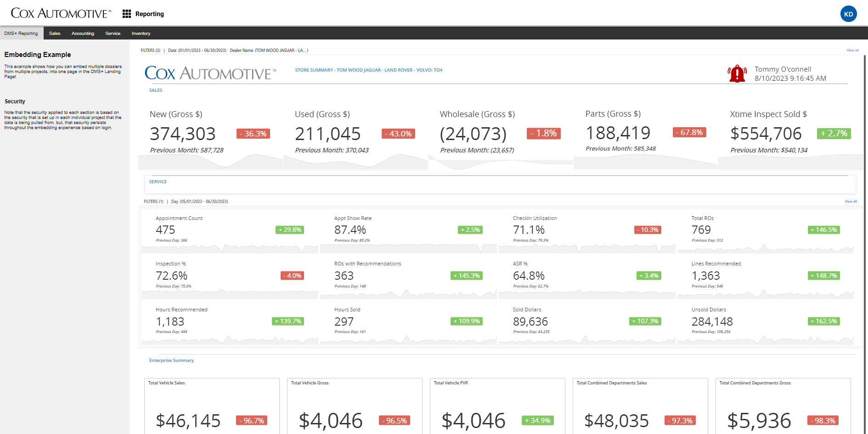This screenshot has width=868, height=434.
Task: Click the Appointment Count value 475
Action: (x=165, y=230)
